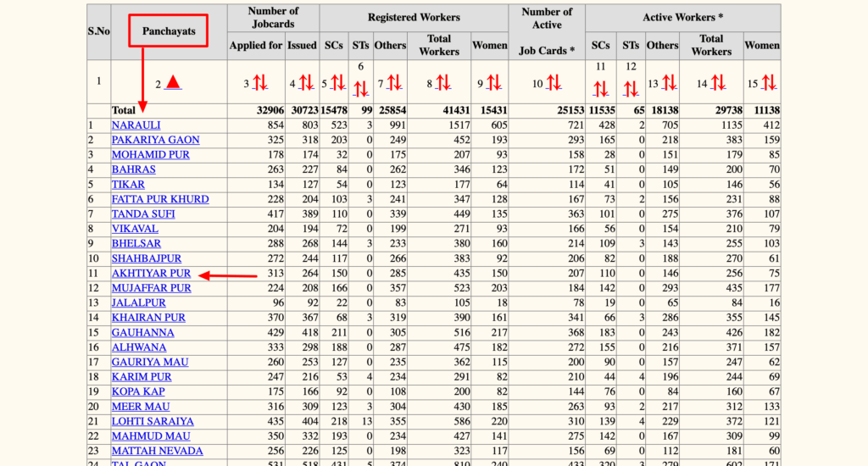The width and height of the screenshot is (868, 466).
Task: Select the LOHTI SARAIYA panchayat link
Action: pyautogui.click(x=153, y=421)
